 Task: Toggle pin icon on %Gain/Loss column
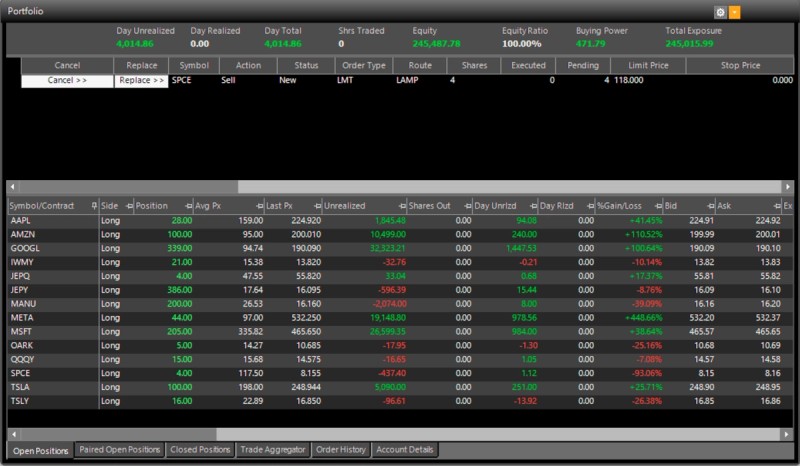[658, 206]
